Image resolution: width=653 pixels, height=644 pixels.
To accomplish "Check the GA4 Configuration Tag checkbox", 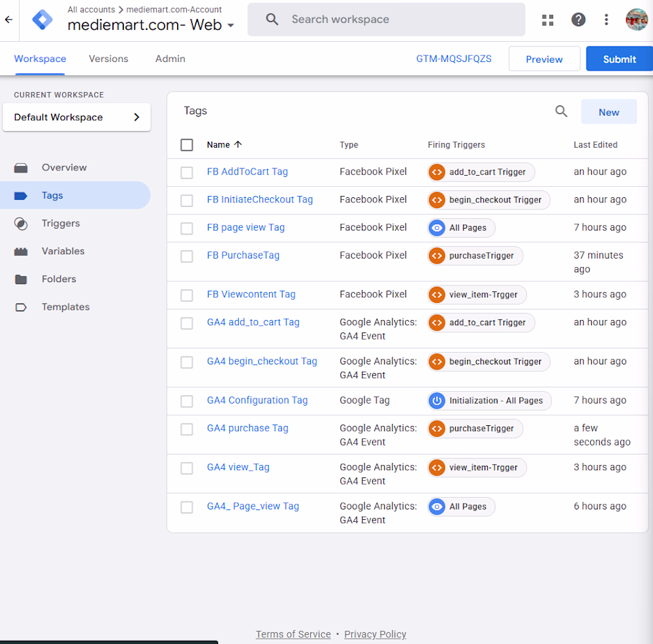I will [x=187, y=401].
